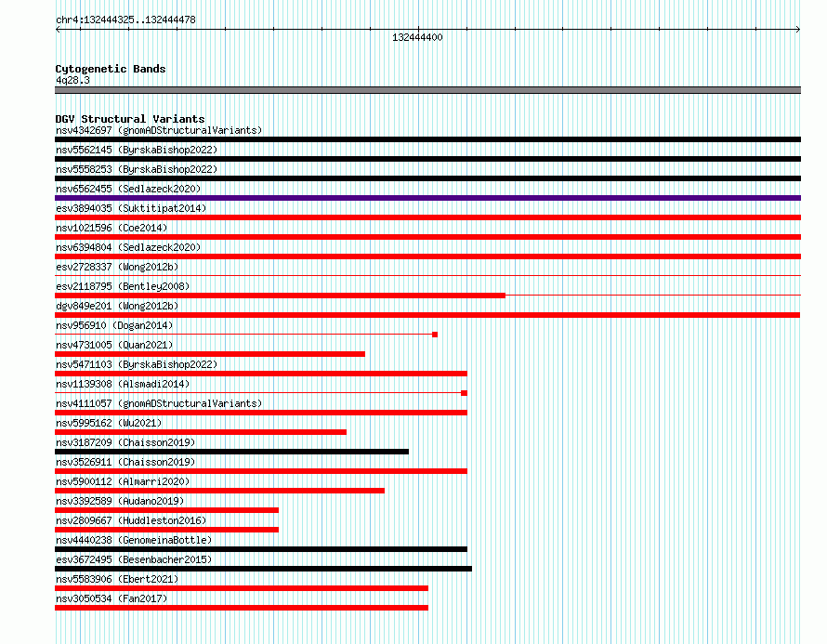Click the red bar under esv3894035
This screenshot has height=644, width=827.
pos(427,217)
